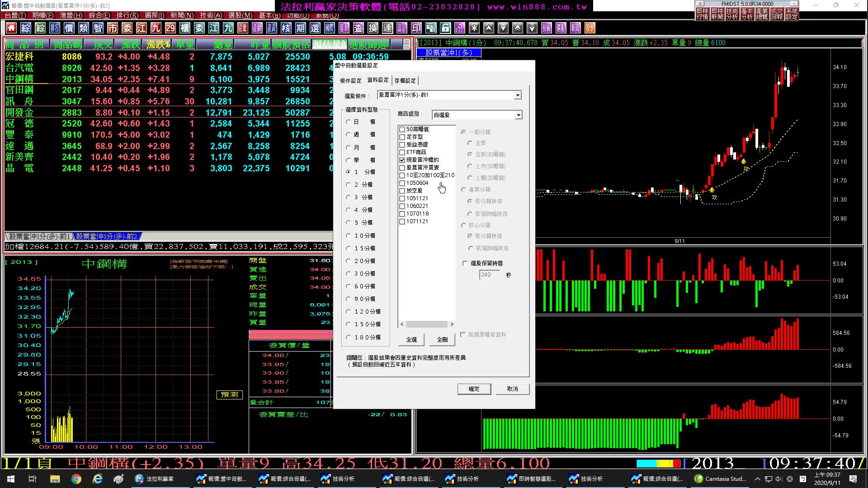This screenshot has width=868, height=488.
Task: Check the ETF商品 checkbox
Action: coord(402,152)
